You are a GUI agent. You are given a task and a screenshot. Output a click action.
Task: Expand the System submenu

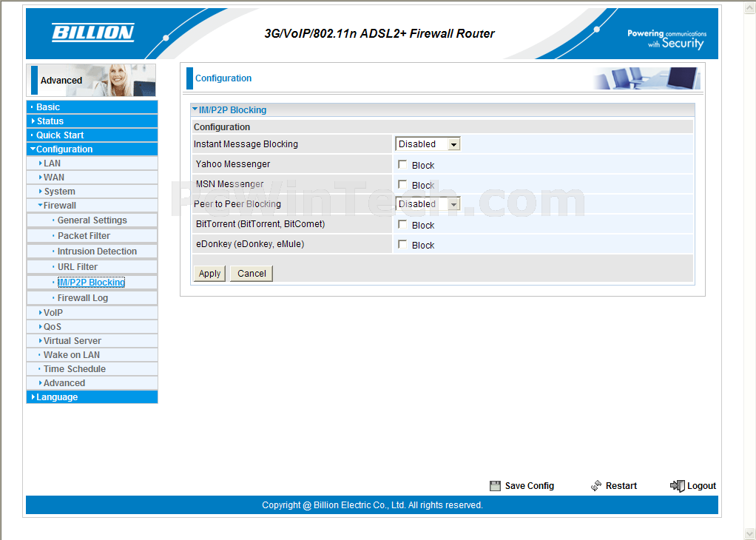pos(92,192)
